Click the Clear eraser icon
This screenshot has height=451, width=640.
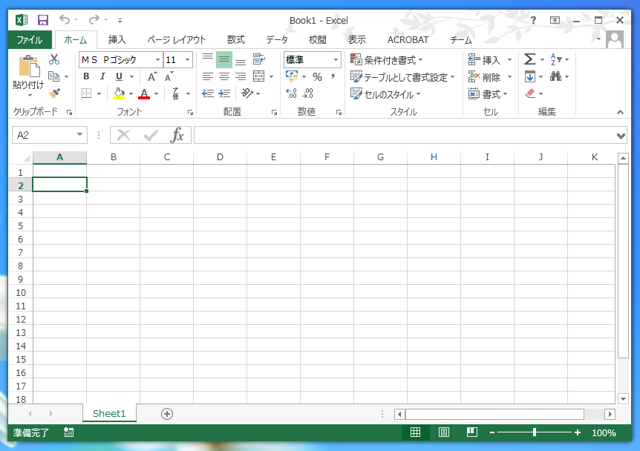pos(530,93)
